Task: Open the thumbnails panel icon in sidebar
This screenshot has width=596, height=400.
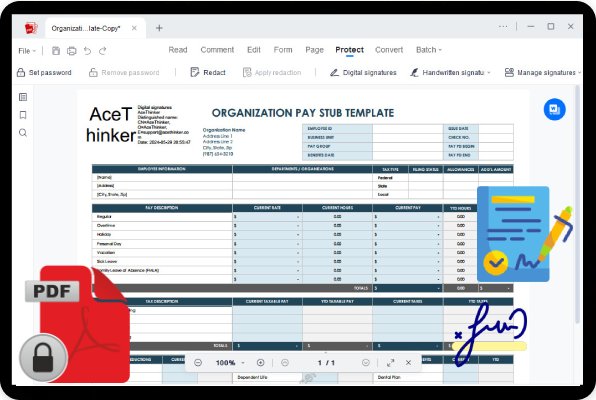Action: [23, 97]
